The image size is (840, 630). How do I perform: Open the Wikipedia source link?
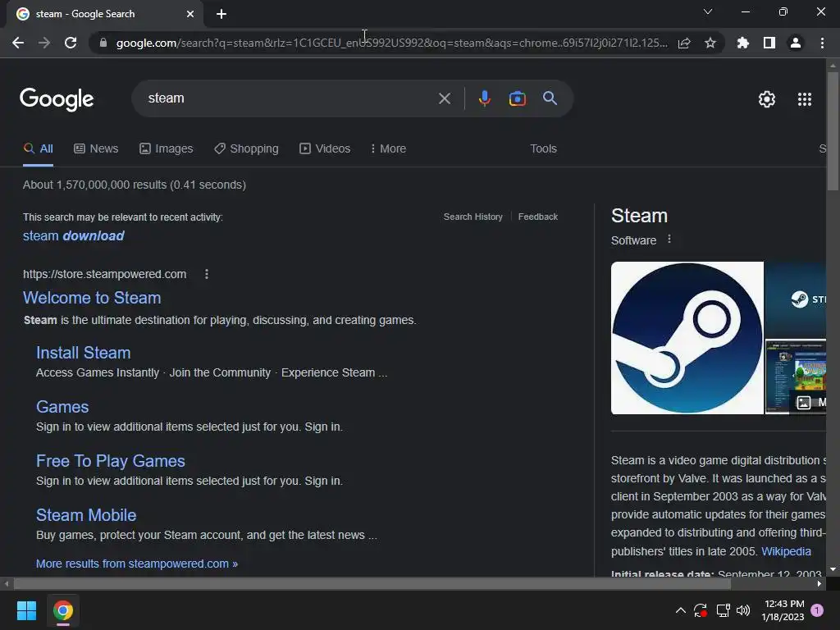tap(786, 551)
